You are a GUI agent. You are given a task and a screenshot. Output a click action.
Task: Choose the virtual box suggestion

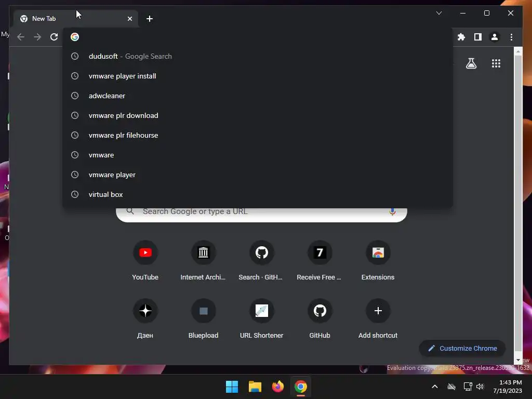(258, 194)
